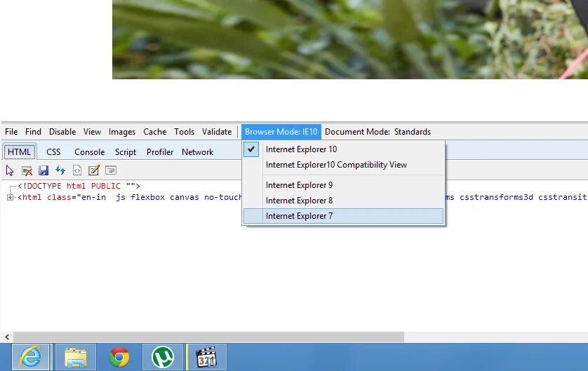The width and height of the screenshot is (588, 371).
Task: Switch to the Network tab
Action: (x=198, y=151)
